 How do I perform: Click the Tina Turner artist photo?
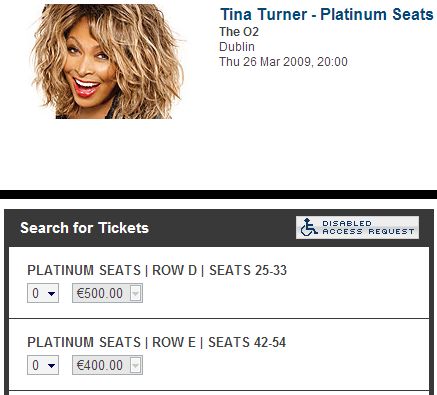(x=107, y=62)
